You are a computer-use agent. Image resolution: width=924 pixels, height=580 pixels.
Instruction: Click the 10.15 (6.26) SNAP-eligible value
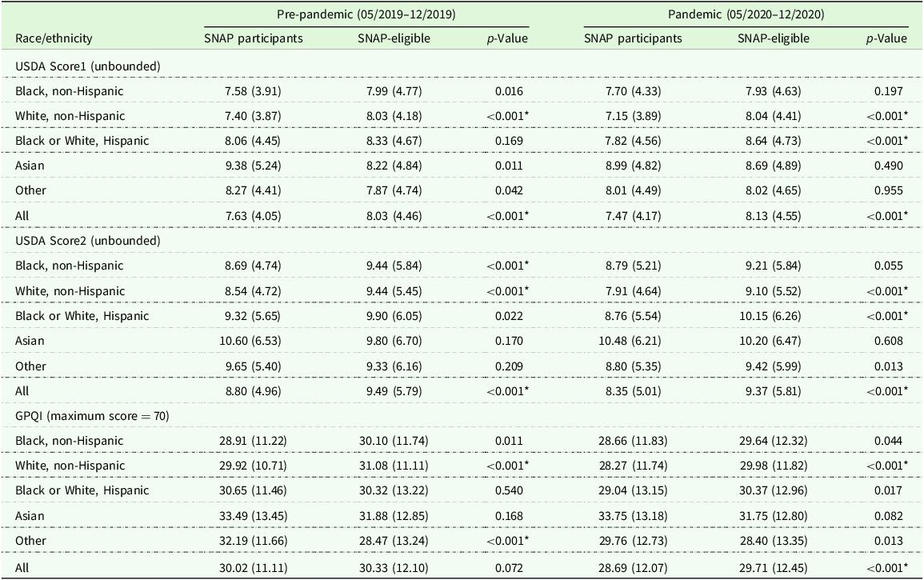[x=770, y=316]
